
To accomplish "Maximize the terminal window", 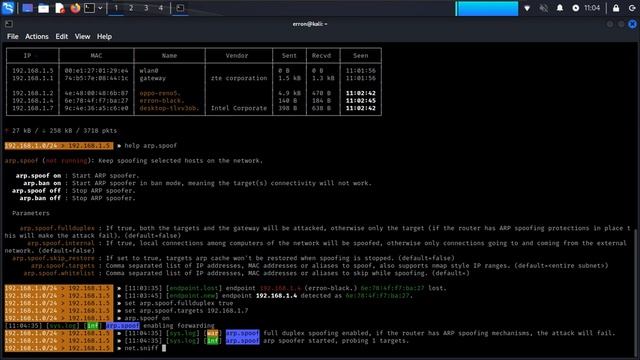I will 621,24.
